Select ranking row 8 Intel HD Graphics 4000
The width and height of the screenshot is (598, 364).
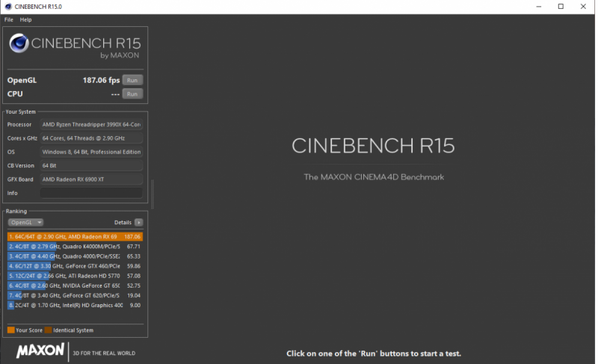(x=75, y=305)
